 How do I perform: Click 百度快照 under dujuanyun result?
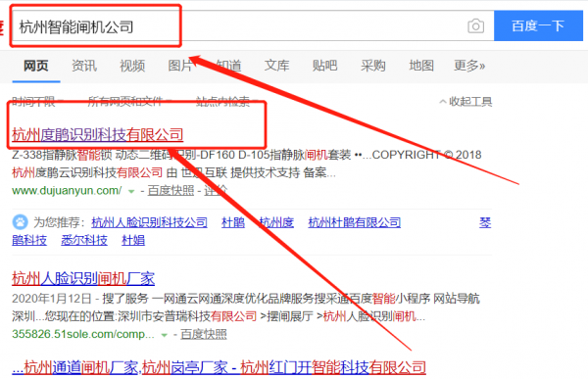click(x=171, y=190)
